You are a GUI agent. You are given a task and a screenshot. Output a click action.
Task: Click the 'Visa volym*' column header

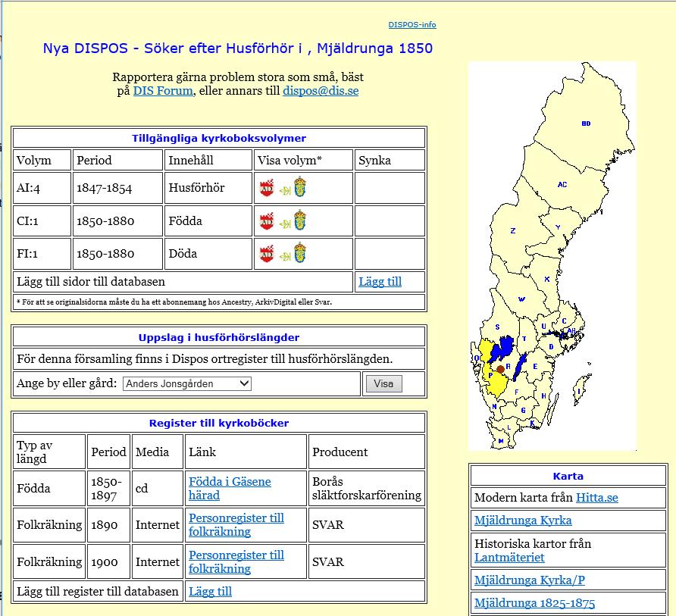(x=303, y=160)
